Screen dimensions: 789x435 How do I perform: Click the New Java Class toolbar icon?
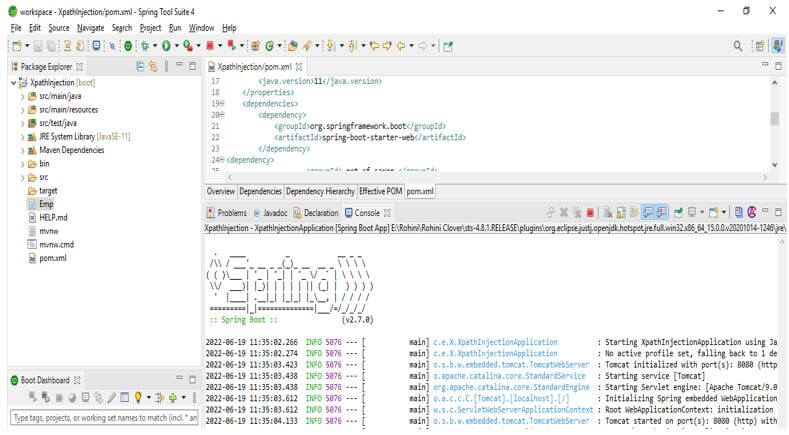click(270, 46)
